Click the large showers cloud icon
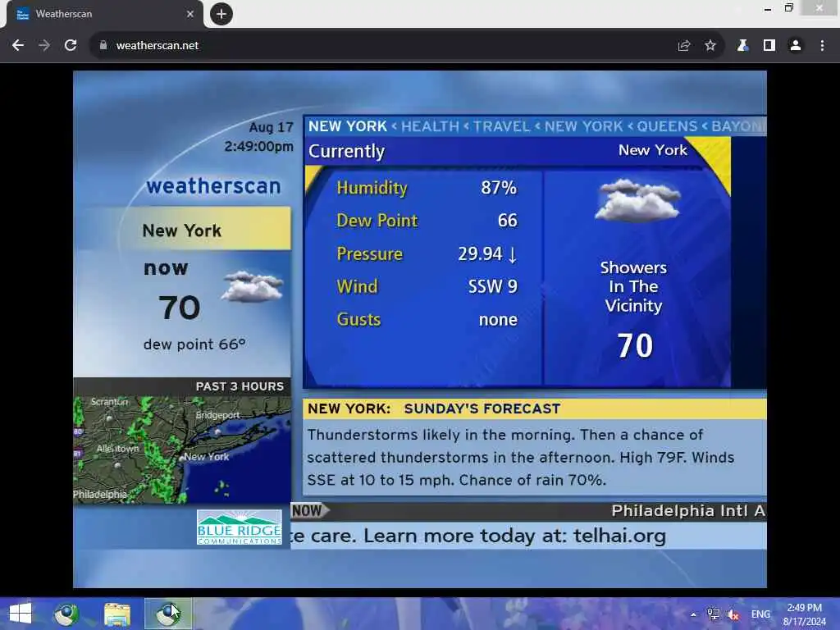 [637, 200]
